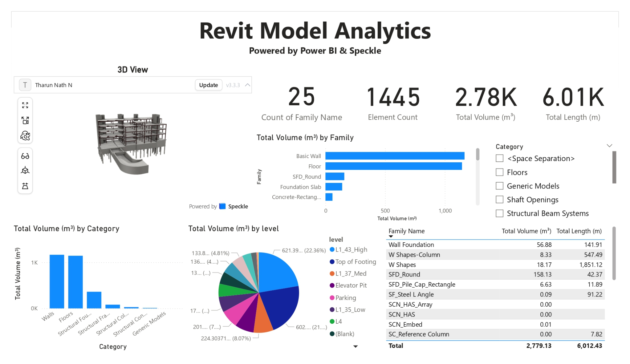Click the view modes icon below zoom extents
The image size is (630, 364).
25,120
